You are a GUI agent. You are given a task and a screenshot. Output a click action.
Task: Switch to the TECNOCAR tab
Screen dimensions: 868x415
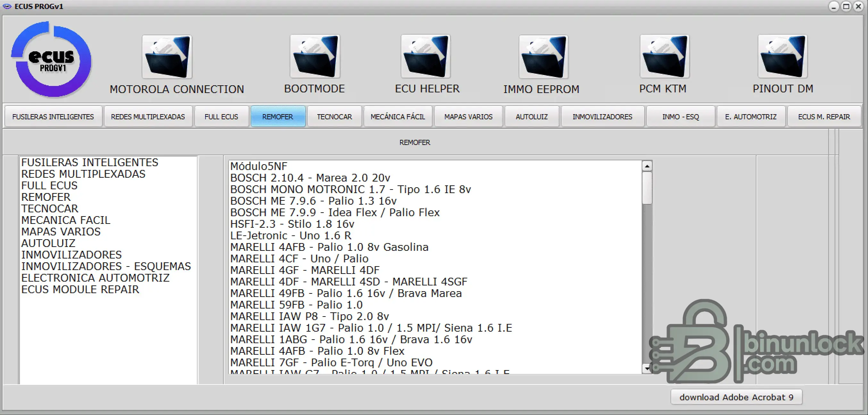pyautogui.click(x=335, y=117)
